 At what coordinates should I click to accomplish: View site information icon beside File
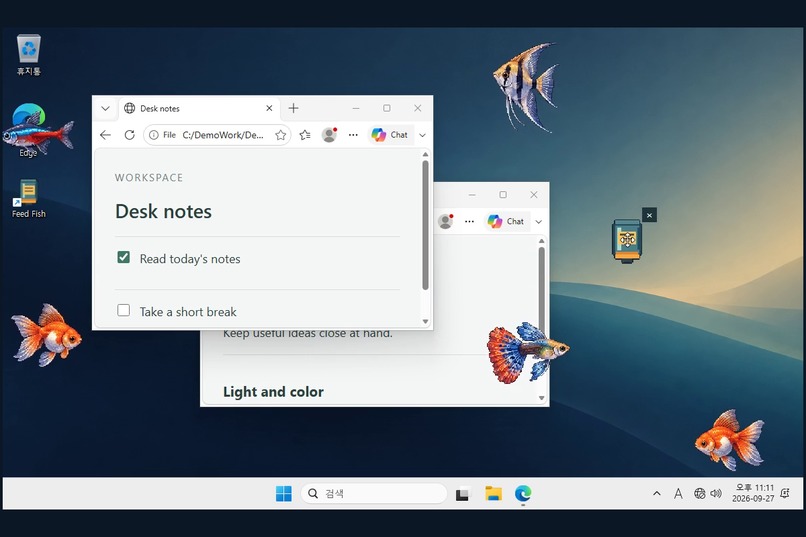tap(154, 135)
